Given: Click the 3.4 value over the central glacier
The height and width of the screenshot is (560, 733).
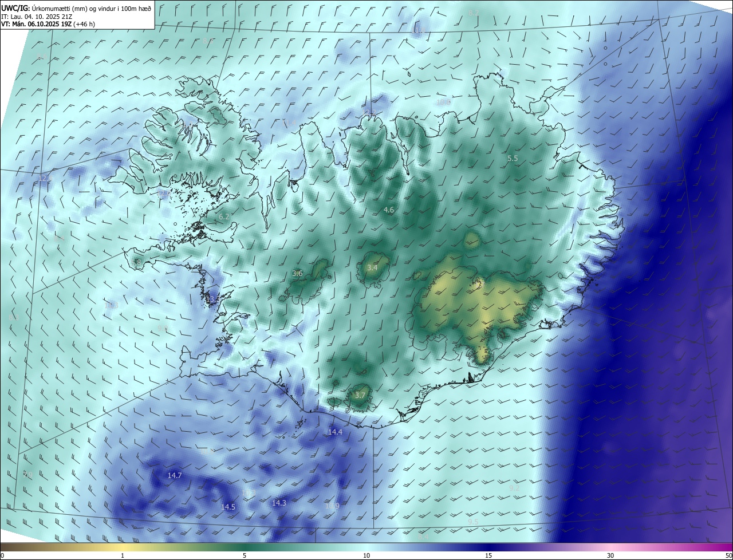Looking at the screenshot, I should [x=372, y=267].
